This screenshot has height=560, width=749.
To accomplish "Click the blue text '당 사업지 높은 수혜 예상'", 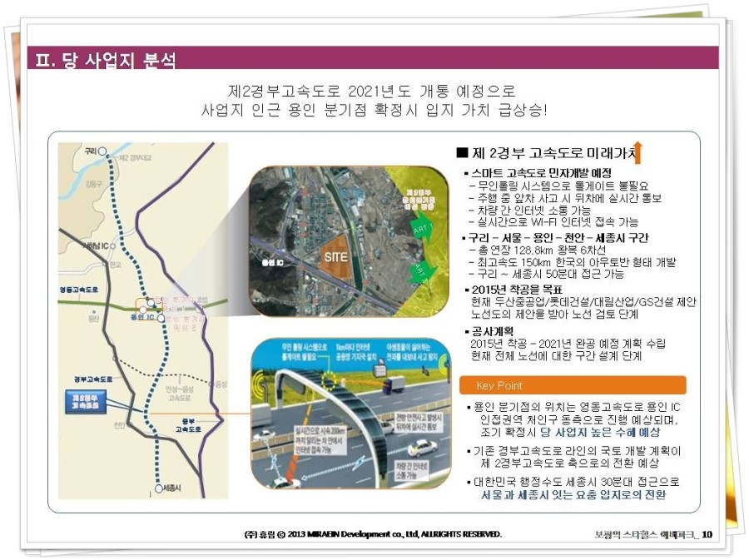I will (x=600, y=432).
